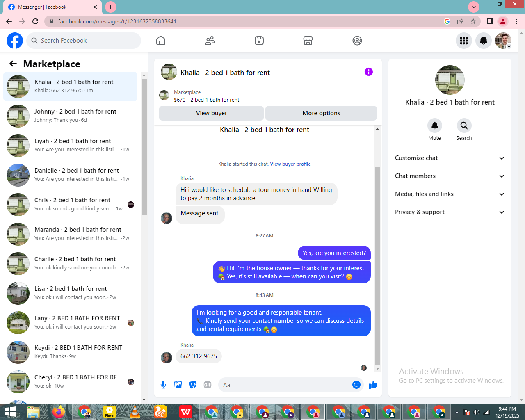Image resolution: width=525 pixels, height=420 pixels.
Task: Open Chrome three-dot menu
Action: coord(516,21)
